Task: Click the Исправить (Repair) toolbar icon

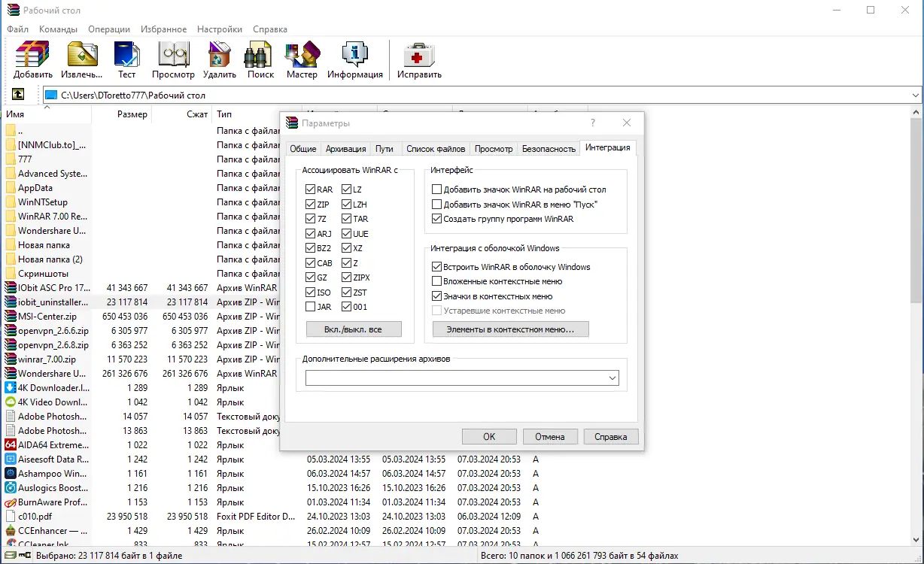Action: (x=419, y=55)
